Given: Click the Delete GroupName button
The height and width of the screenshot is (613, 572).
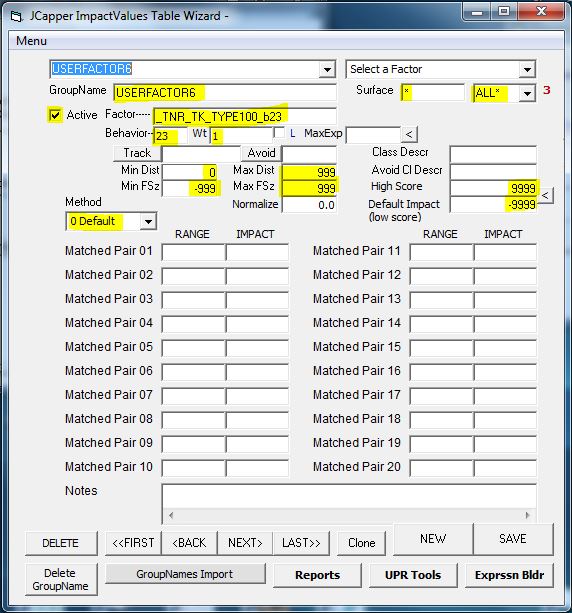Looking at the screenshot, I should click(x=61, y=579).
